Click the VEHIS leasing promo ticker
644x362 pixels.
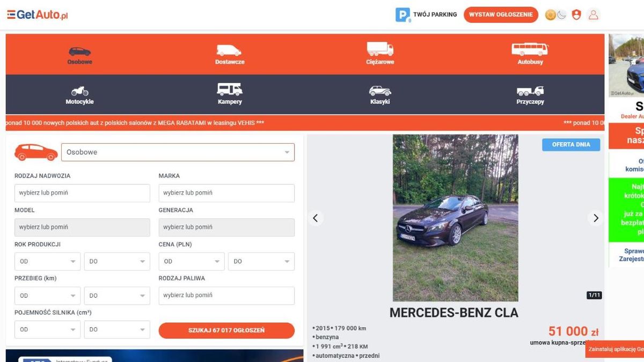point(305,123)
